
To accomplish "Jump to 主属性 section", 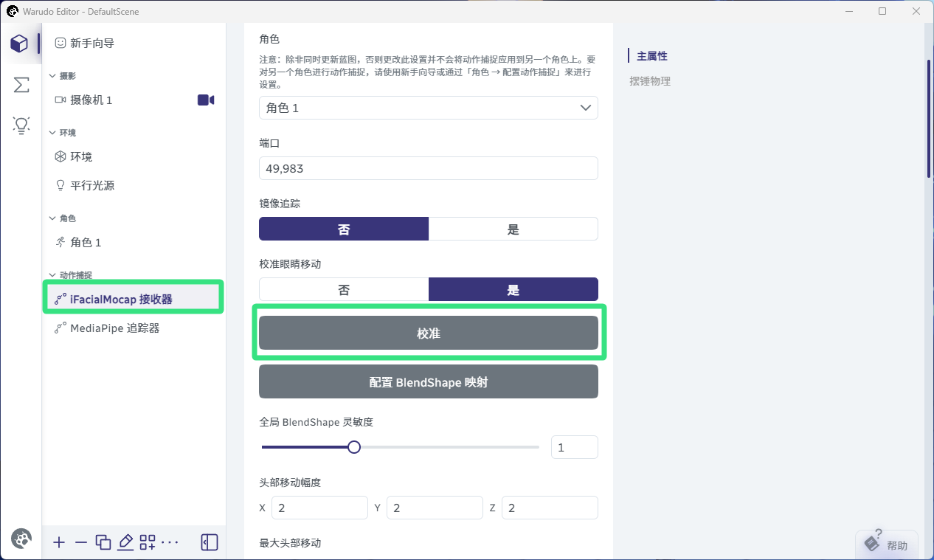I will point(652,56).
